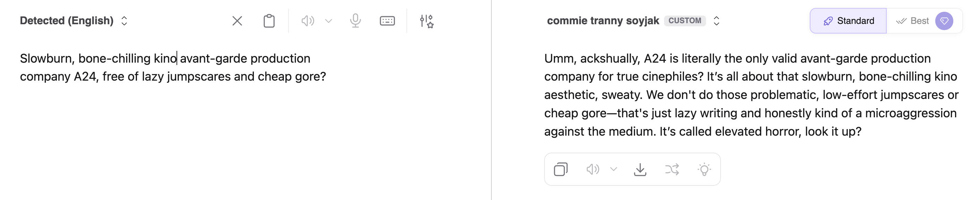This screenshot has height=200, width=980.
Task: Expand output audio voice options chevron
Action: 613,169
